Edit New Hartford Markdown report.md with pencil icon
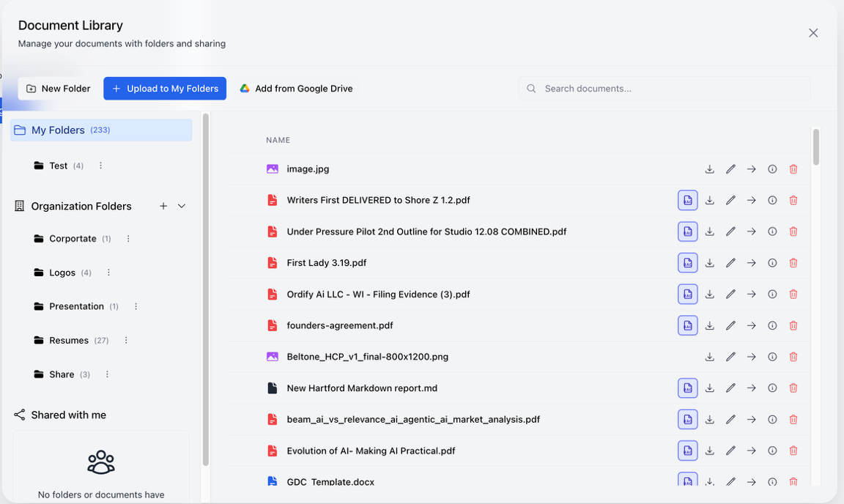844x504 pixels. (730, 388)
